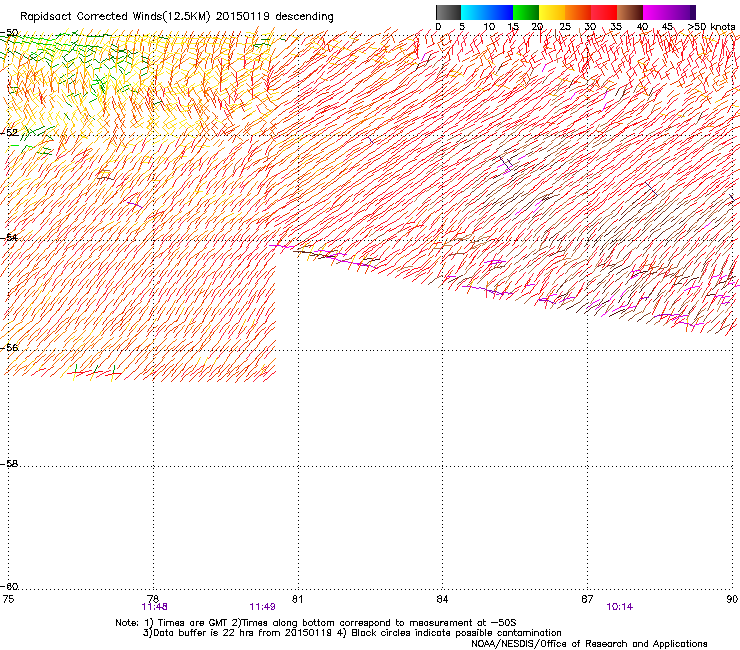
Task: Click the longitude label 87
Action: (x=587, y=599)
